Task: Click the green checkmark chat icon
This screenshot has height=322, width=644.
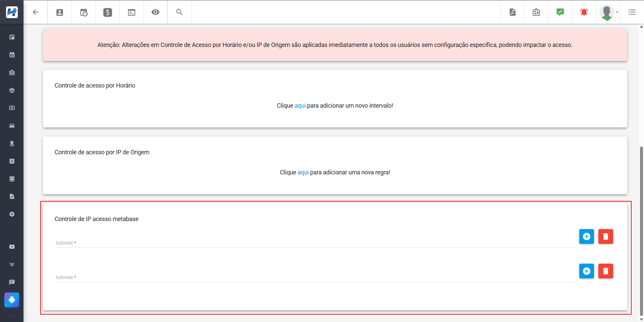Action: [x=560, y=12]
